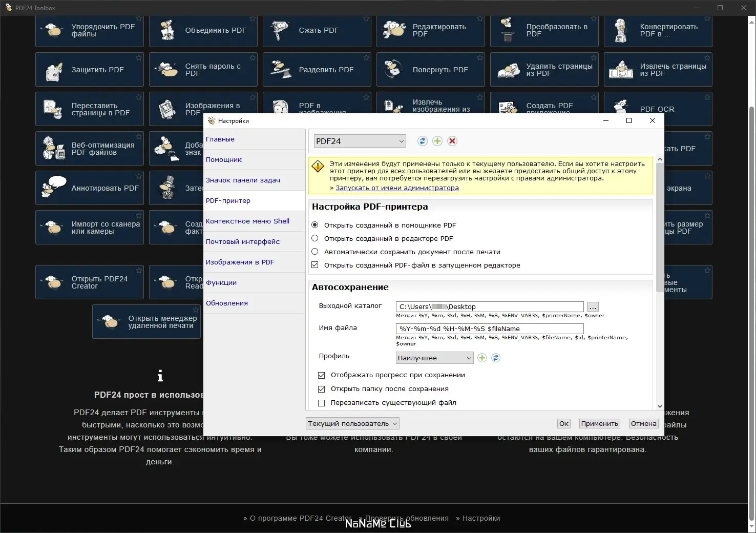Click the reload profiles icon next to Наилучшее
The image size is (756, 533).
(x=496, y=358)
